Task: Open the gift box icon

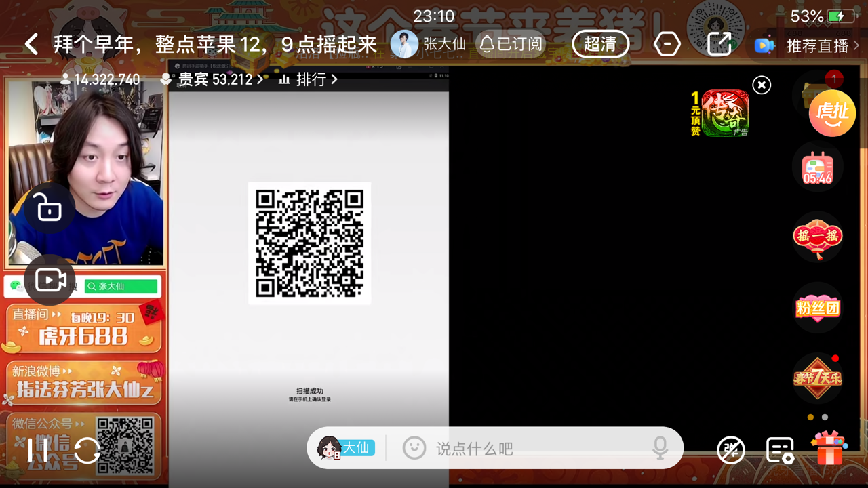Action: point(829,448)
